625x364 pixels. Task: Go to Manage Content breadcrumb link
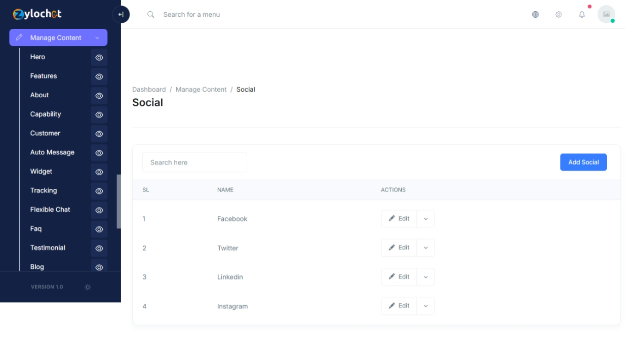tap(201, 89)
